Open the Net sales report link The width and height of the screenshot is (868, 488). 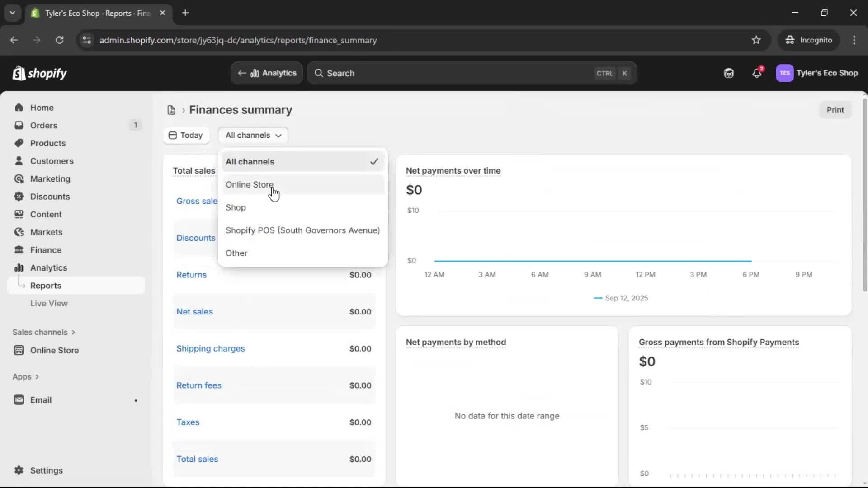tap(194, 311)
